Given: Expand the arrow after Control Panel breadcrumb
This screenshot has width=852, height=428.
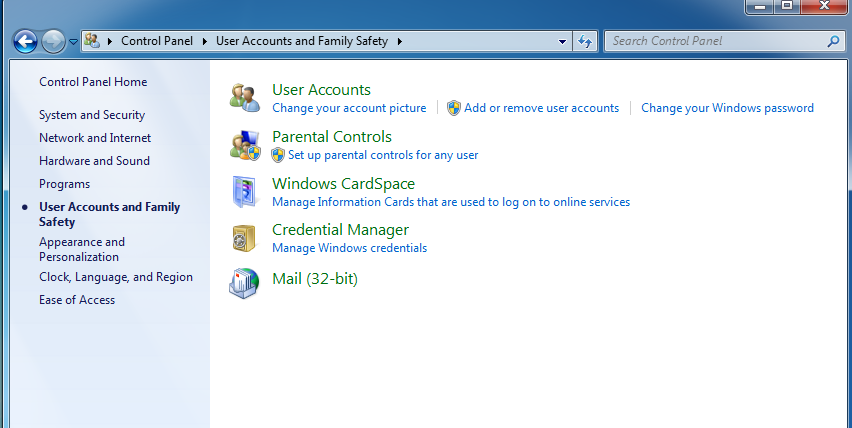Looking at the screenshot, I should coord(205,41).
